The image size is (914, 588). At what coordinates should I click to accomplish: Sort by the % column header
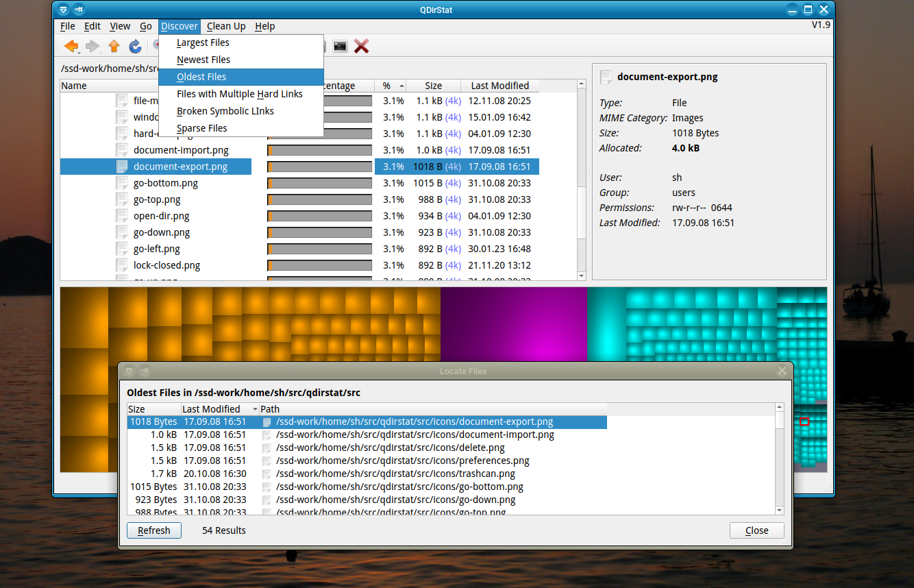coord(391,86)
